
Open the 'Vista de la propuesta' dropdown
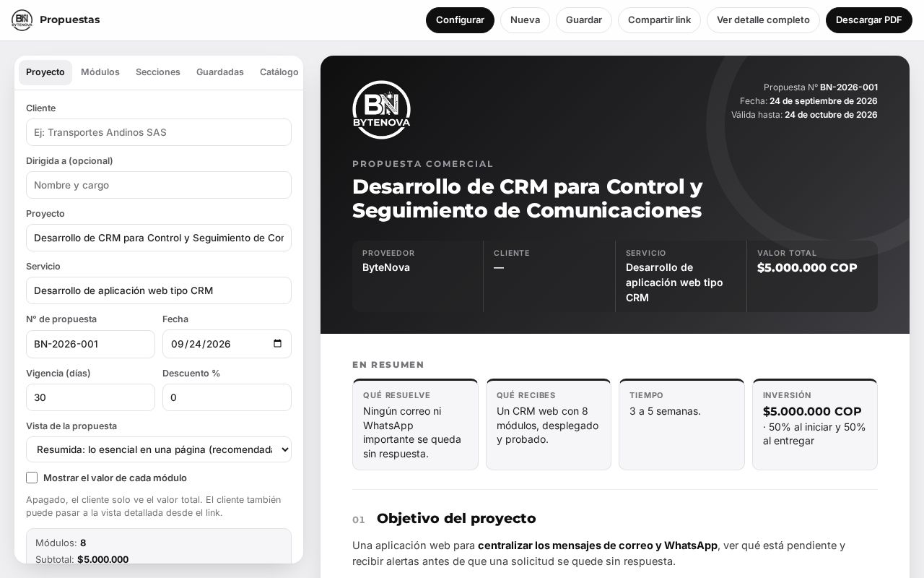coord(159,449)
